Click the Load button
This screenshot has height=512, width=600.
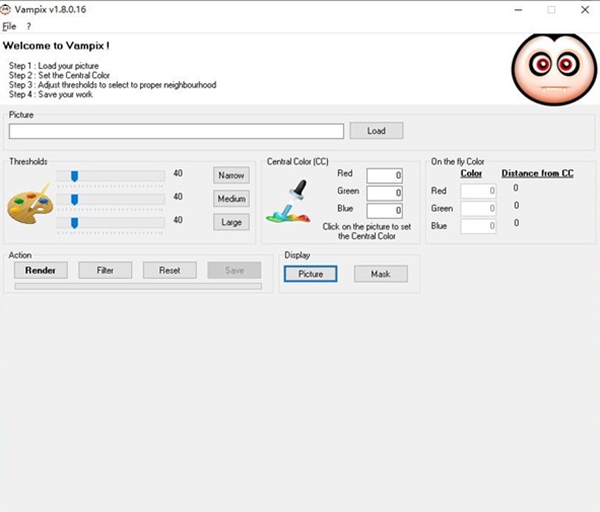click(x=376, y=131)
